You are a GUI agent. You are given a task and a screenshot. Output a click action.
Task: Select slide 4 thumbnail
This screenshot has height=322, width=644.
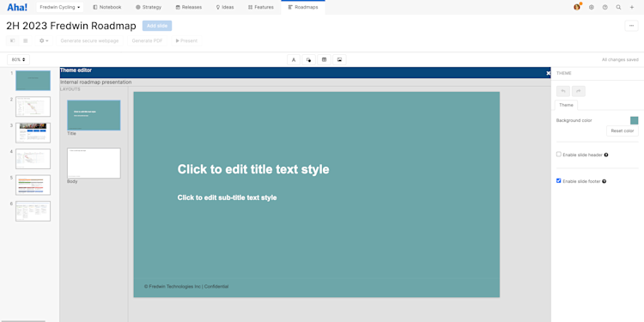pos(33,159)
